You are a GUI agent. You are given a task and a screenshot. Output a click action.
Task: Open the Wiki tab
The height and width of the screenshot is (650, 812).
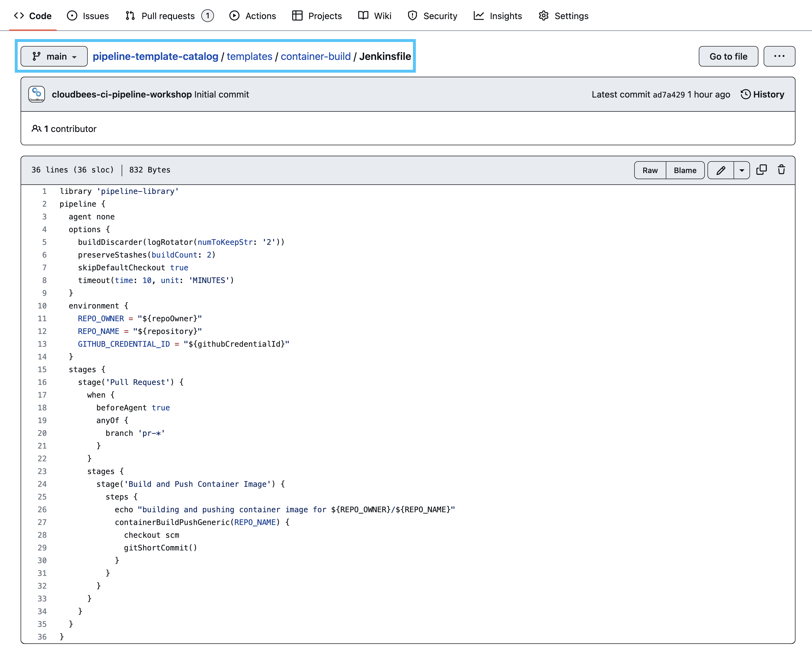pyautogui.click(x=375, y=16)
